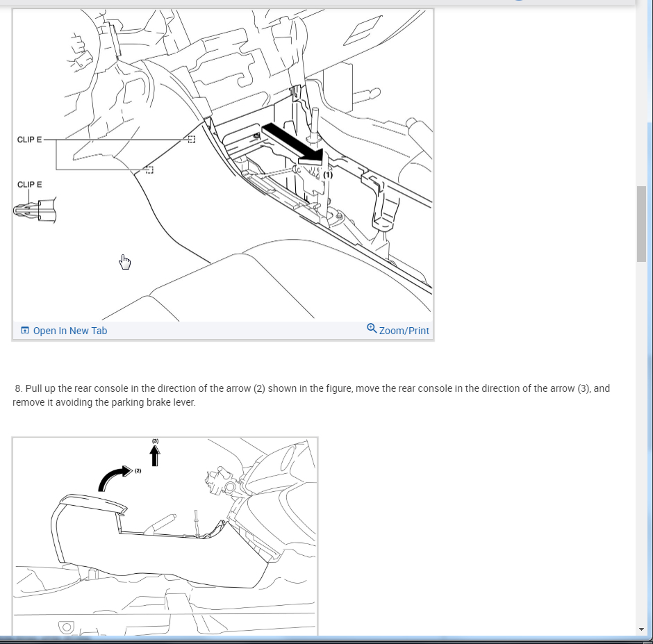Select the center console clip diagram

tap(223, 165)
